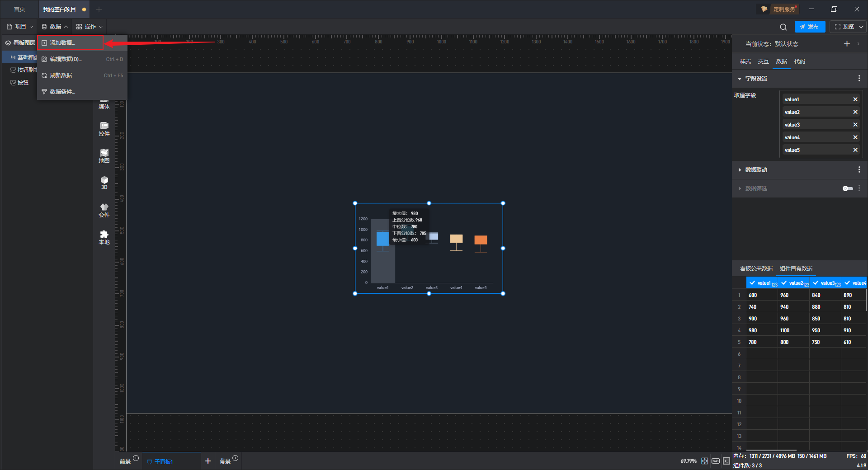Open the 地图 map component category
868x470 pixels.
pyautogui.click(x=104, y=155)
